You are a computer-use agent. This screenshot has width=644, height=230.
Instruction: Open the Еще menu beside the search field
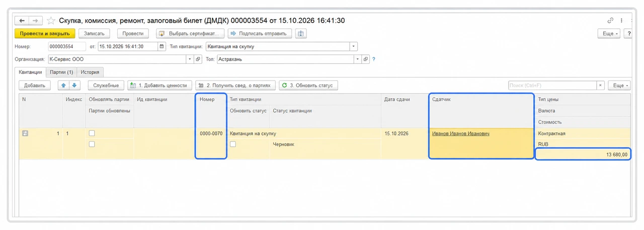click(x=619, y=85)
